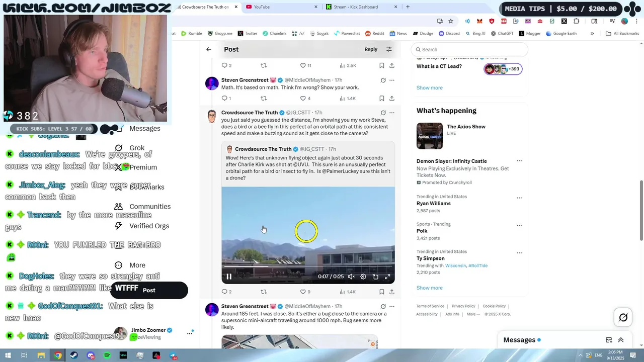Ask Grok about Crowdsource The Truth reply

[x=383, y=113]
